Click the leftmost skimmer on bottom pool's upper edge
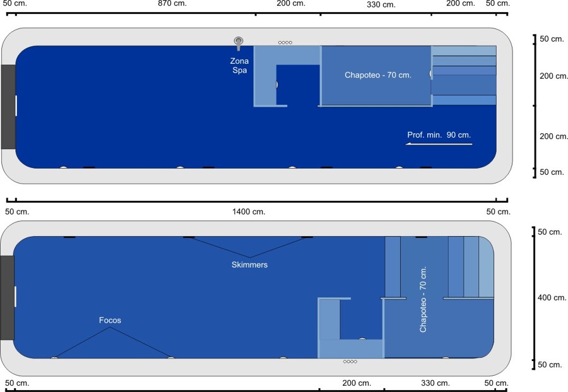568x392 pixels. [x=69, y=237]
